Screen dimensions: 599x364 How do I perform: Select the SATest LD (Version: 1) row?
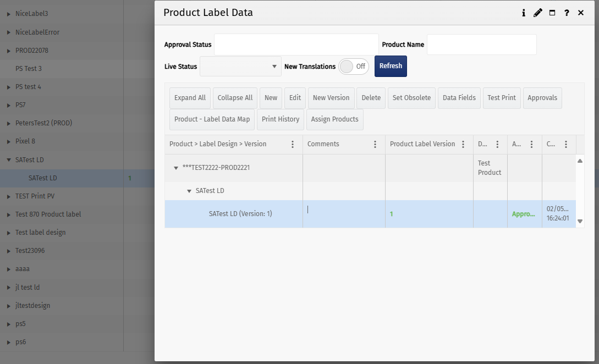[x=240, y=214]
